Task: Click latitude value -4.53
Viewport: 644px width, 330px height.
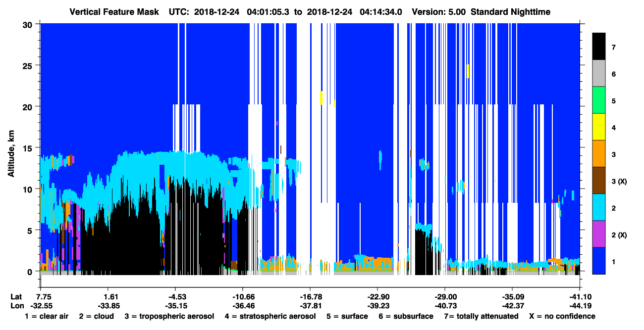Action: 175,296
